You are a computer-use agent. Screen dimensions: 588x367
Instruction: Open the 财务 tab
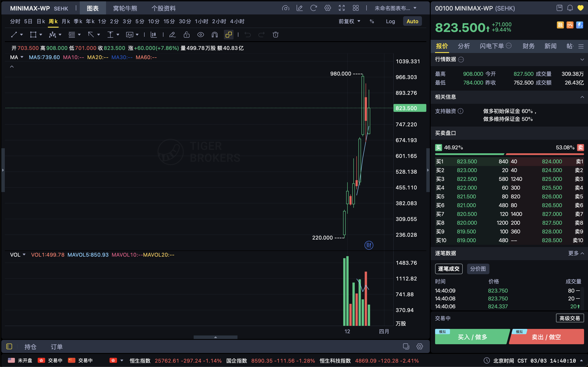click(528, 46)
